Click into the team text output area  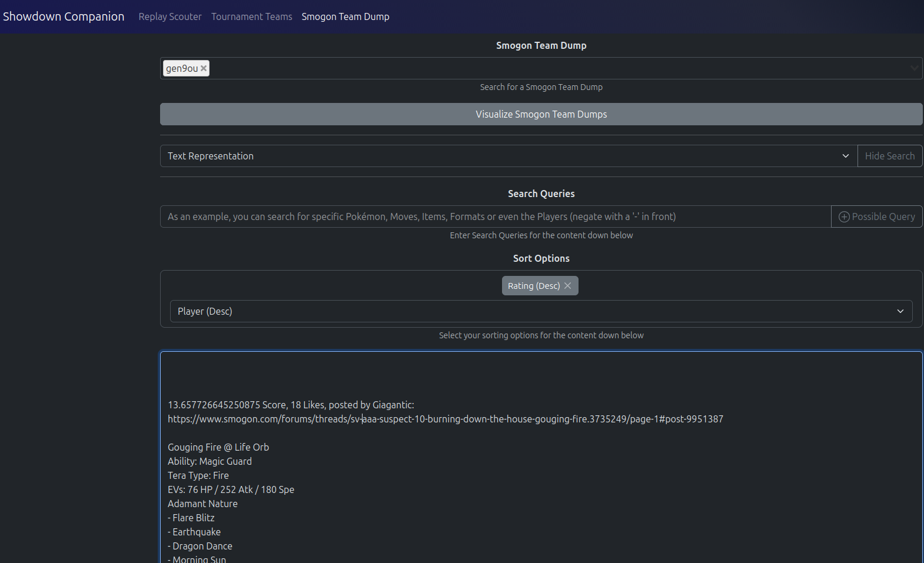[540, 377]
